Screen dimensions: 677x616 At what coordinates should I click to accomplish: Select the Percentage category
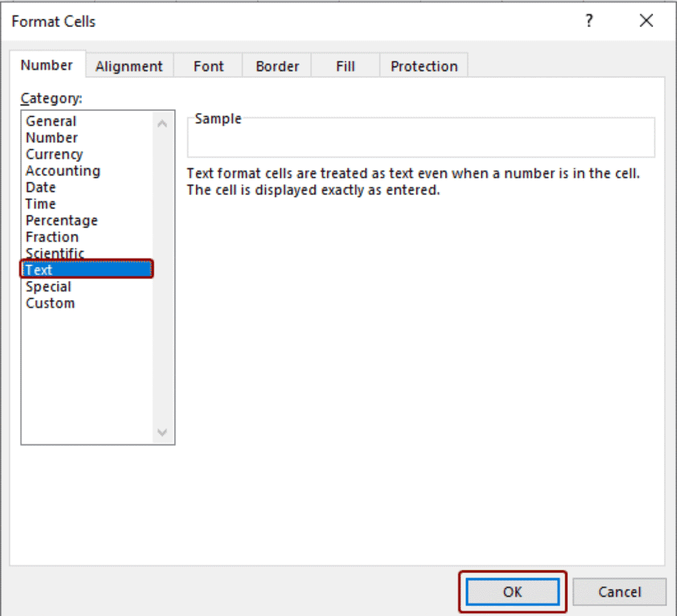[x=61, y=220]
